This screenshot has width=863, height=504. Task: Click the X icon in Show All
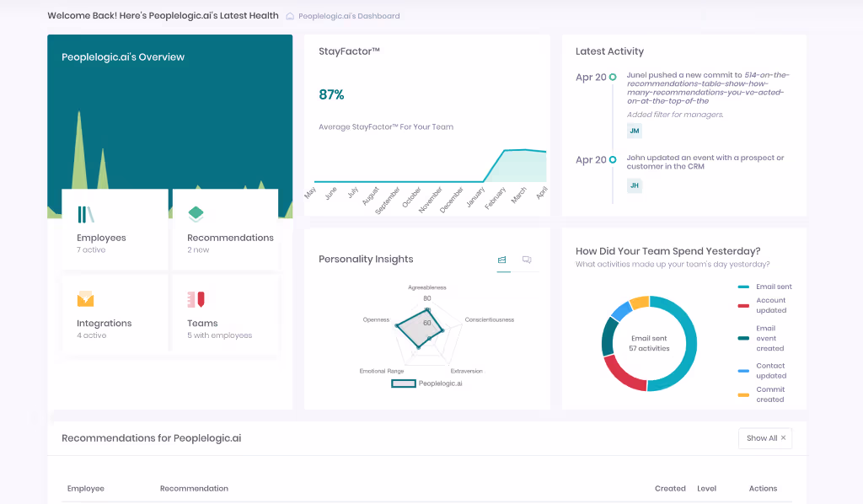[783, 438]
